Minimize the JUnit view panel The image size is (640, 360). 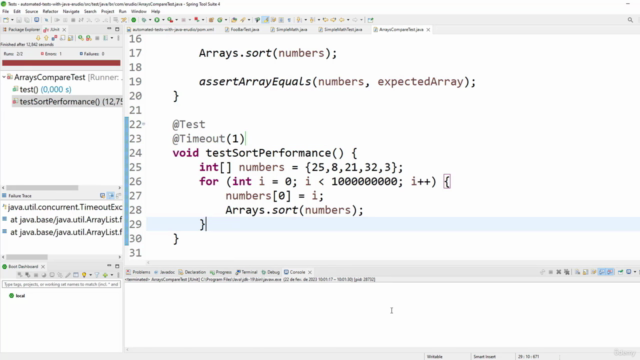coord(109,29)
